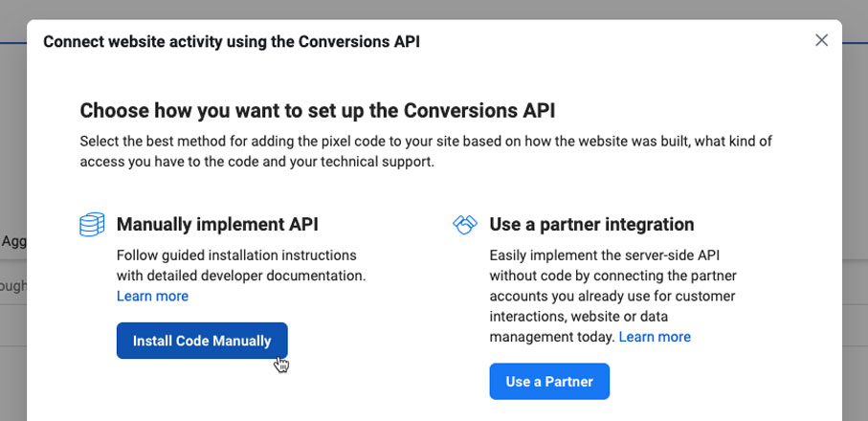Click the 'Choose how you want to set up' heading
The image size is (868, 421).
[317, 111]
